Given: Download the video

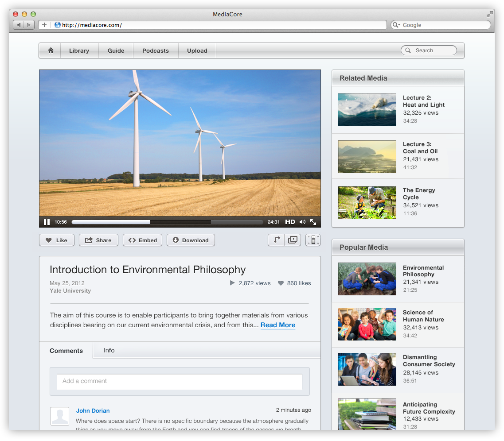Looking at the screenshot, I should point(191,240).
